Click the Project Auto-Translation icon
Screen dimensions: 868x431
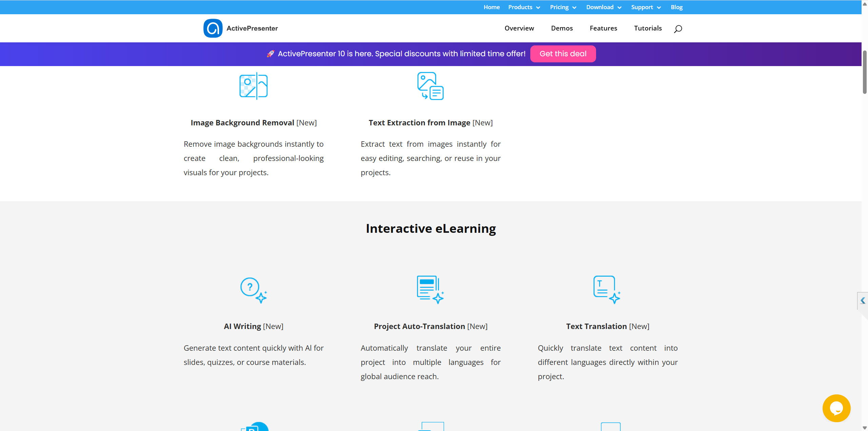coord(430,289)
